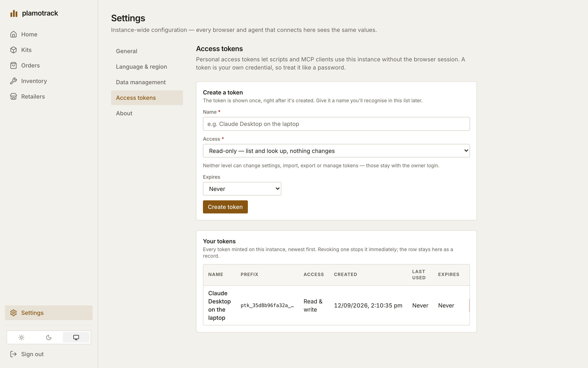Click the Read & write access cell
588x368 pixels.
(x=313, y=305)
